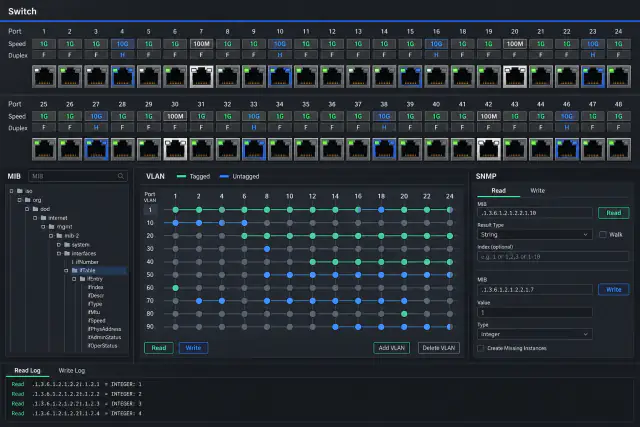
Task: Select the port 27 RJ45 jack icon
Action: point(96,149)
